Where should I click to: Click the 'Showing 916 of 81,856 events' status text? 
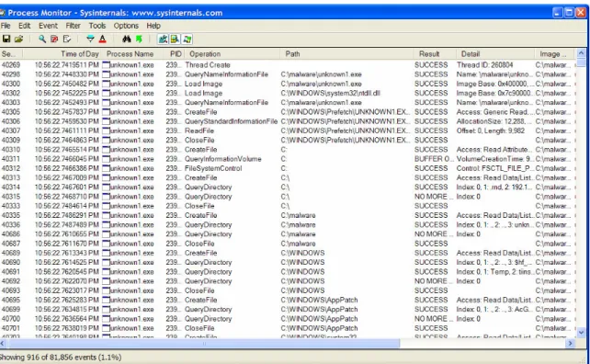(x=61, y=357)
